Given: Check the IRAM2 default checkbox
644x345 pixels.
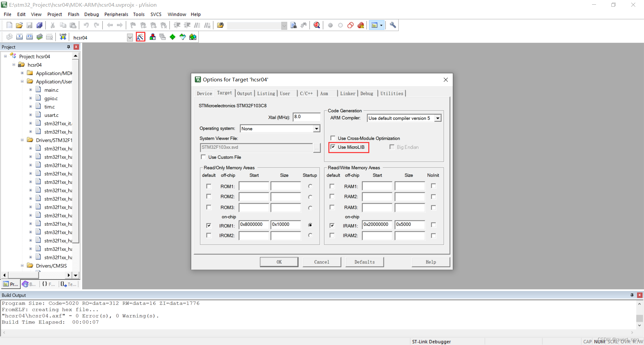Looking at the screenshot, I should [x=332, y=235].
